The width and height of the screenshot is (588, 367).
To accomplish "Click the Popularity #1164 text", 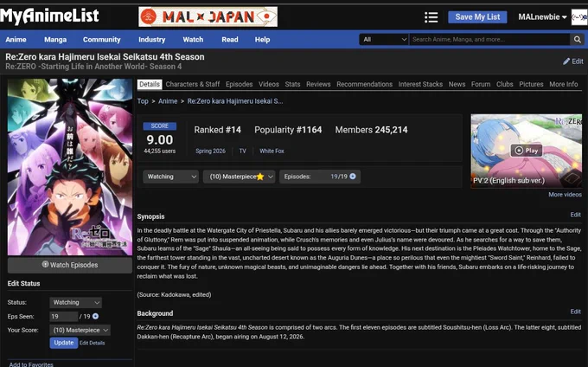I will coord(288,130).
